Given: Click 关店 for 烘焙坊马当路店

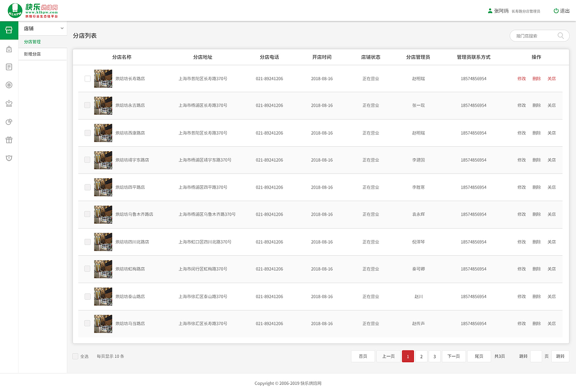Looking at the screenshot, I should click(552, 324).
